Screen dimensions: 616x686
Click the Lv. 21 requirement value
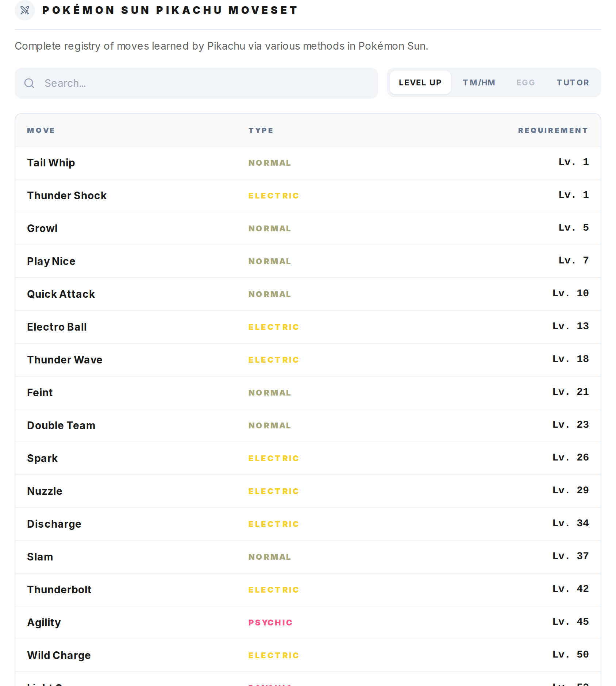click(571, 392)
